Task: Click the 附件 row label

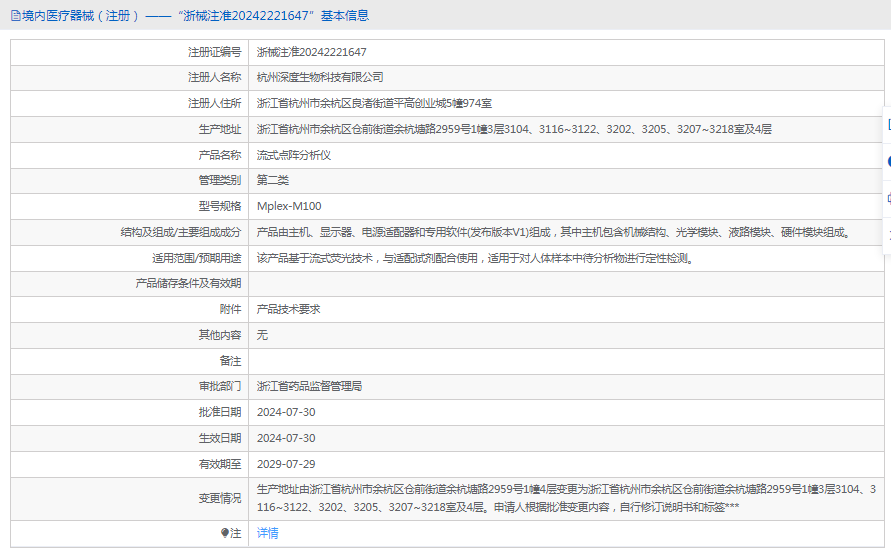Action: point(230,309)
